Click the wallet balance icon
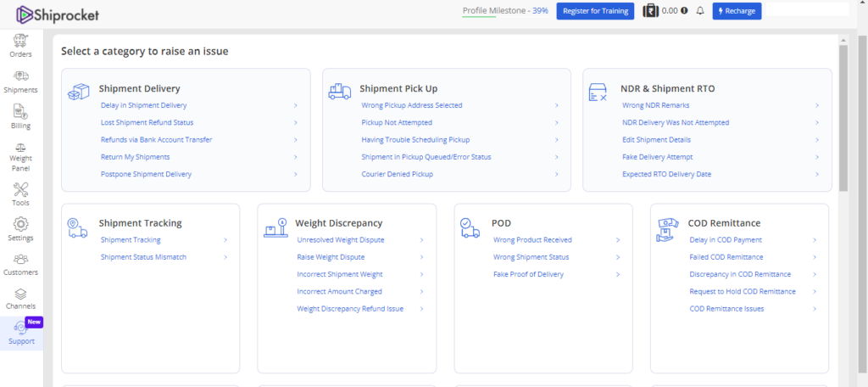 tap(650, 10)
